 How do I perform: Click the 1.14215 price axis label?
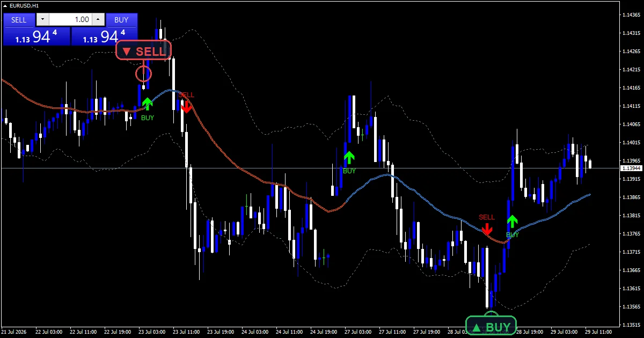pyautogui.click(x=631, y=70)
